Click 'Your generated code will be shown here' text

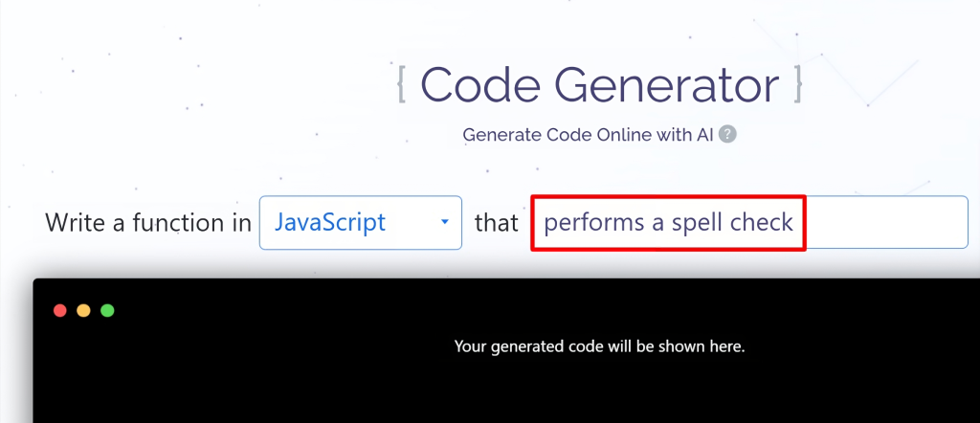(599, 346)
